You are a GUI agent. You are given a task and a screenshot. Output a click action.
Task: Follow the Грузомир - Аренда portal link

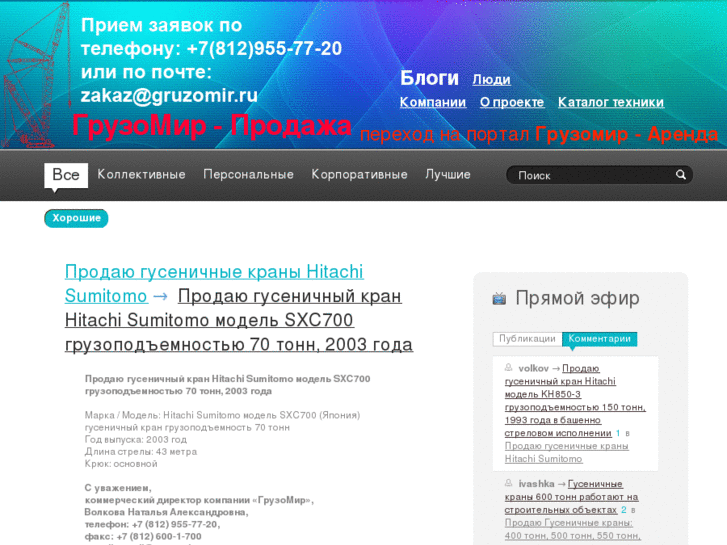626,135
